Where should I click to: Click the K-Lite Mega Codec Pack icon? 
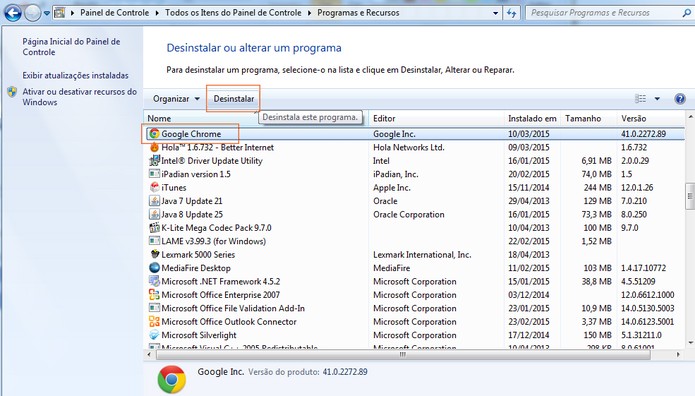pyautogui.click(x=154, y=227)
